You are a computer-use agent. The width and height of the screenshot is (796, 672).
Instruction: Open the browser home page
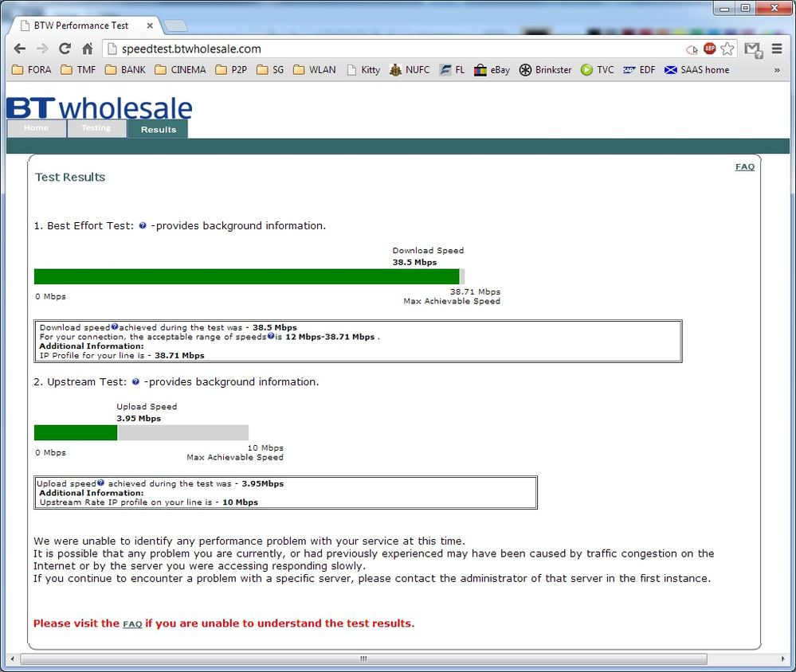[88, 49]
